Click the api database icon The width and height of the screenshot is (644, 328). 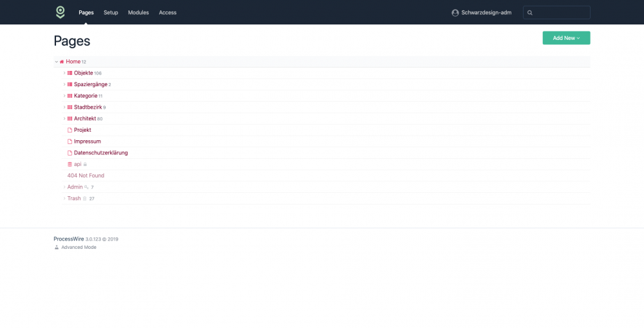click(x=70, y=164)
